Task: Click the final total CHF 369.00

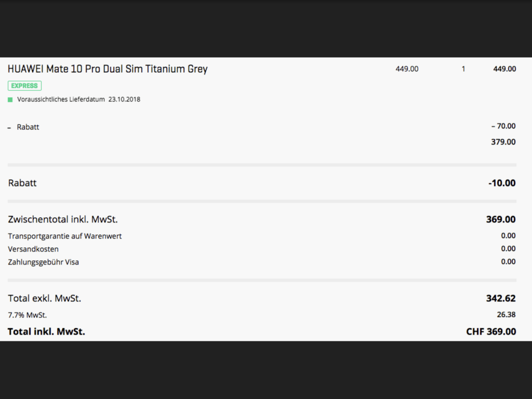Action: pos(491,331)
